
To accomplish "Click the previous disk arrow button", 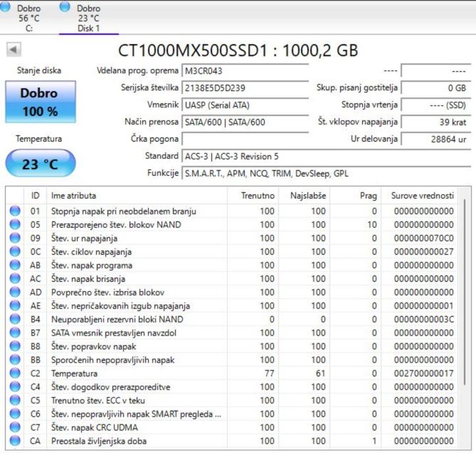I will pos(14,49).
